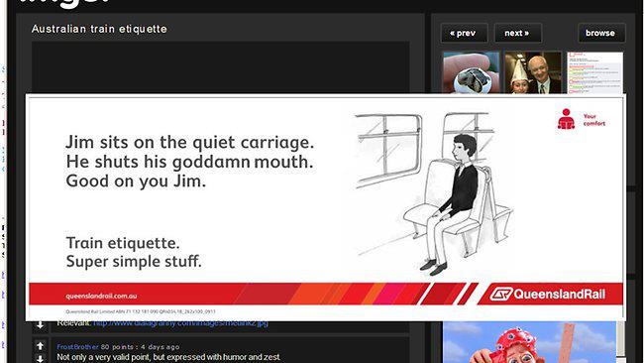Open FrostBrother's user profile

coord(77,347)
